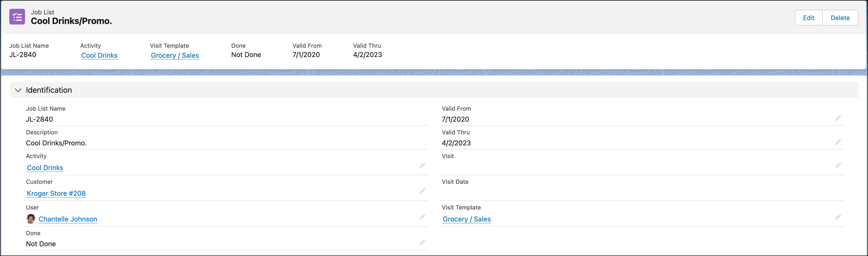Click the header Not Done value
The width and height of the screenshot is (868, 256).
246,55
